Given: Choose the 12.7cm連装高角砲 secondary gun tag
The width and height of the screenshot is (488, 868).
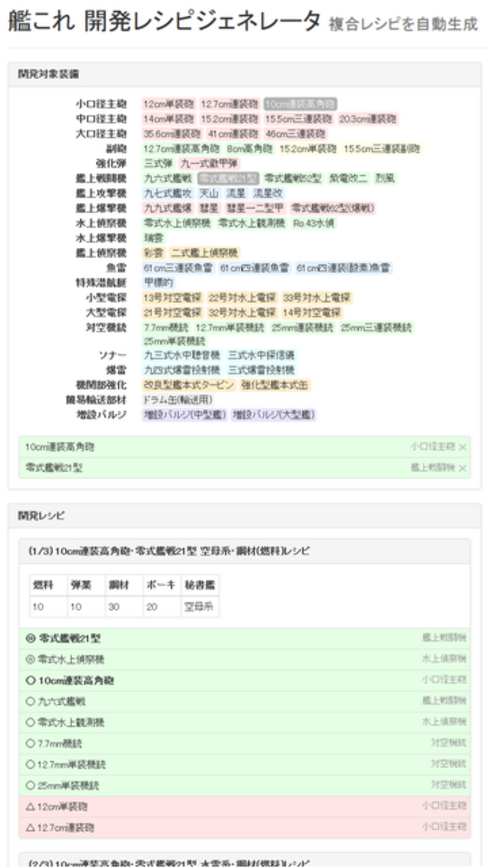Looking at the screenshot, I should 181,149.
